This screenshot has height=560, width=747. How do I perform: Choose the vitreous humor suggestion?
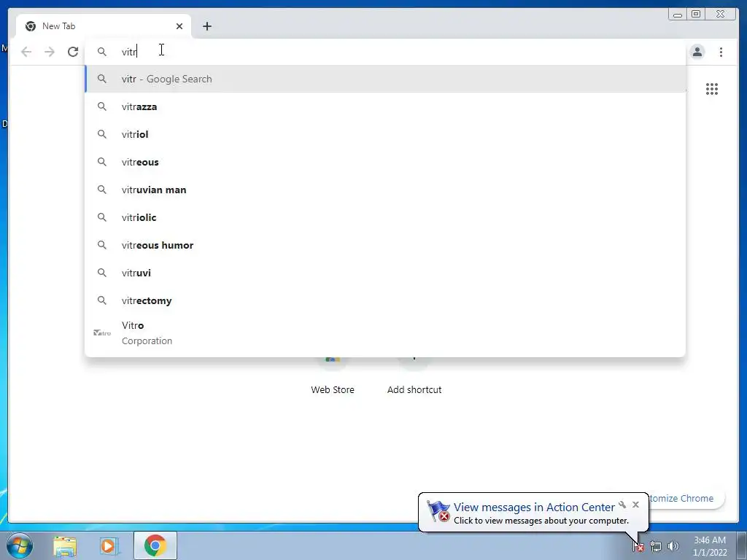pyautogui.click(x=385, y=245)
